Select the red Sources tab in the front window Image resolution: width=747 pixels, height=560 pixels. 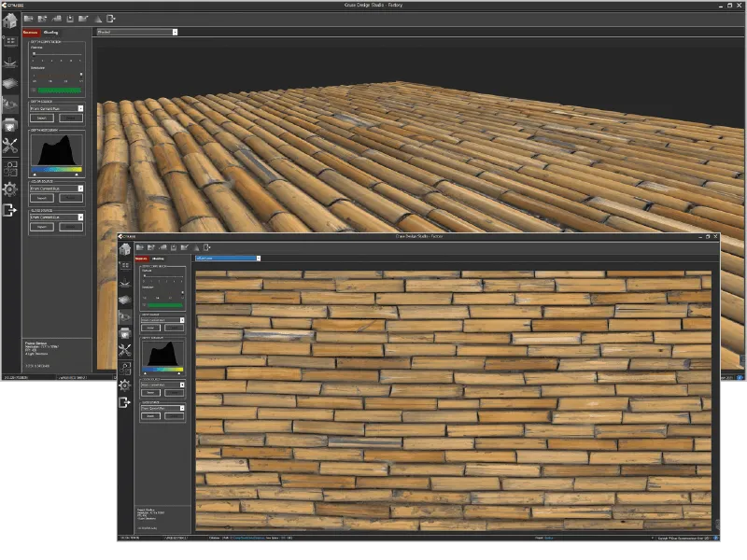142,259
